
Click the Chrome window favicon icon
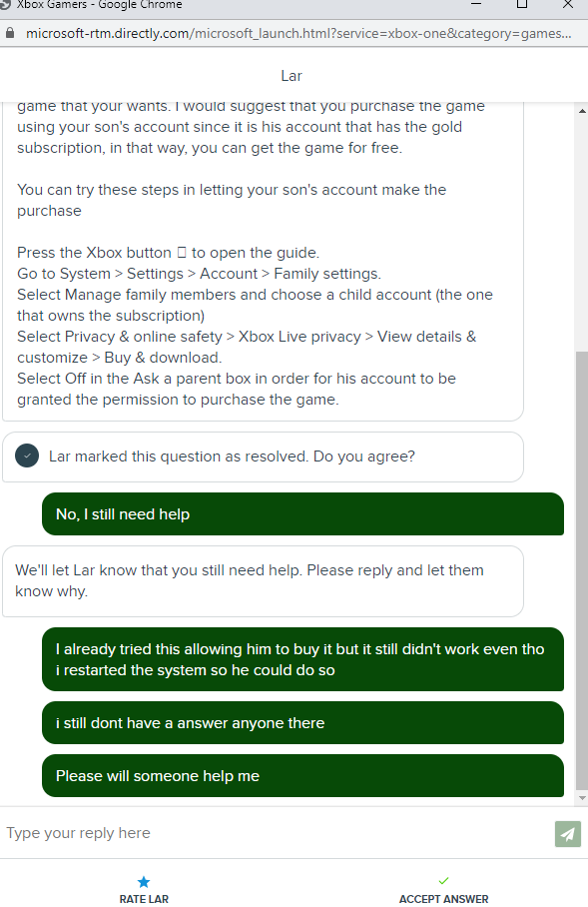tap(5, 4)
